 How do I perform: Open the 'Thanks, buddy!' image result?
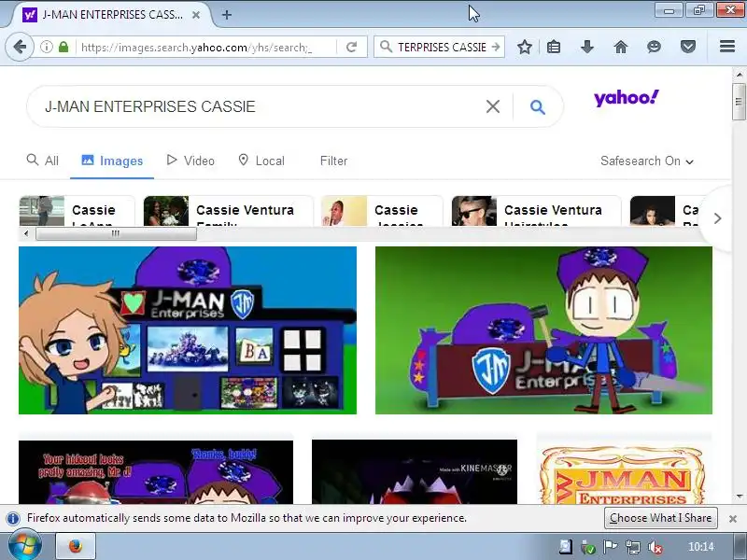click(x=156, y=472)
